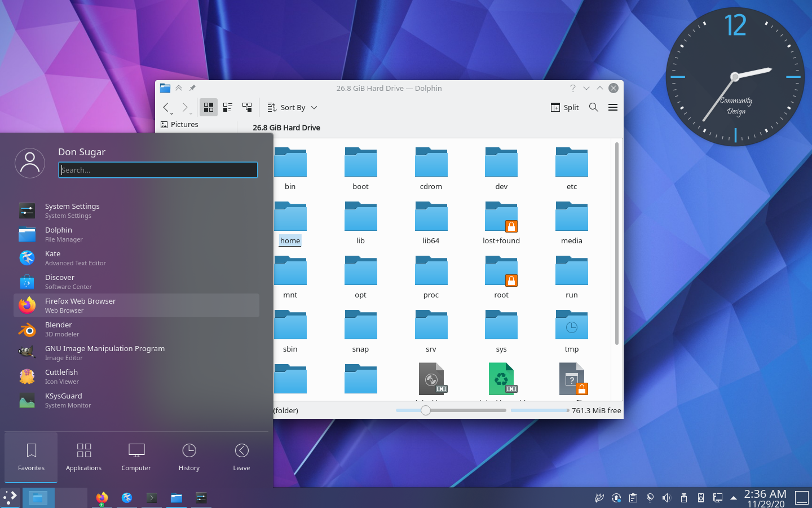This screenshot has width=812, height=508.
Task: Click the 26.8 GiB Hard Drive breadcrumb
Action: click(286, 128)
